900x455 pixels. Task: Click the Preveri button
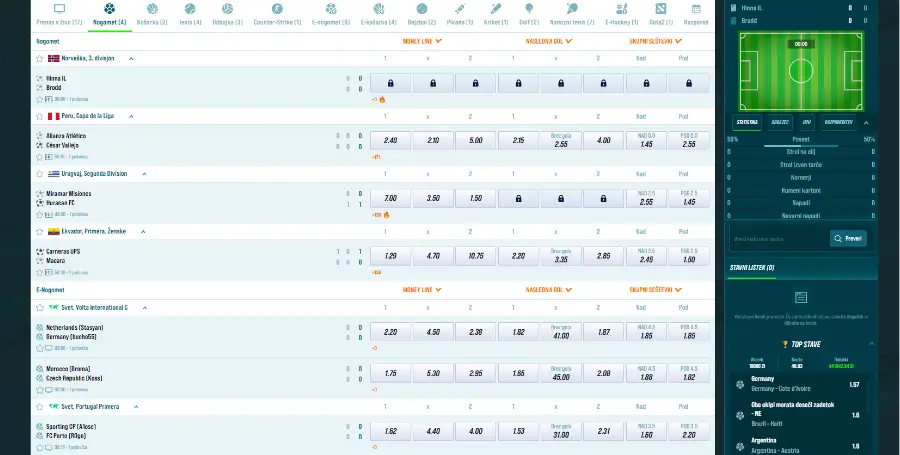[848, 239]
